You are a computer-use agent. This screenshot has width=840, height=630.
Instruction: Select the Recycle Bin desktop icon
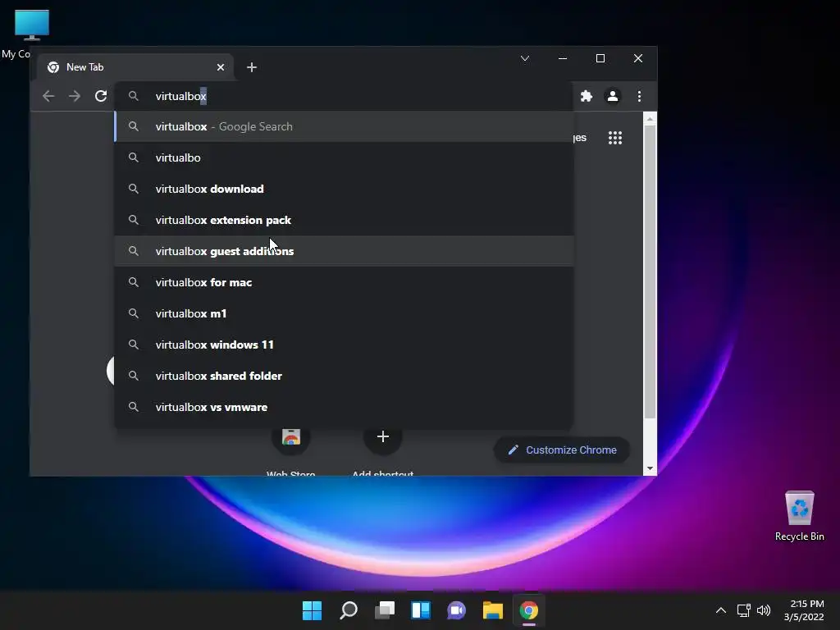point(799,516)
